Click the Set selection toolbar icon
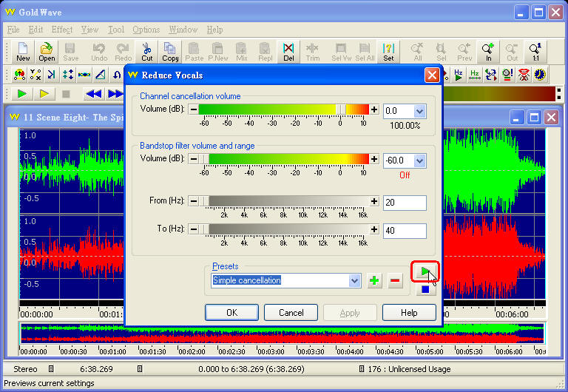568x392 pixels. pyautogui.click(x=388, y=53)
